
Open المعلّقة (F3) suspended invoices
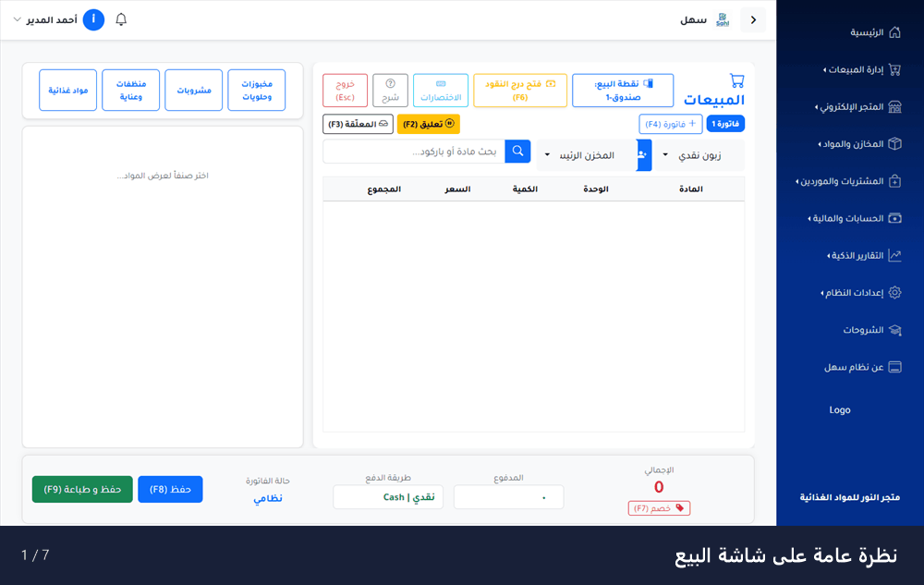click(x=358, y=124)
